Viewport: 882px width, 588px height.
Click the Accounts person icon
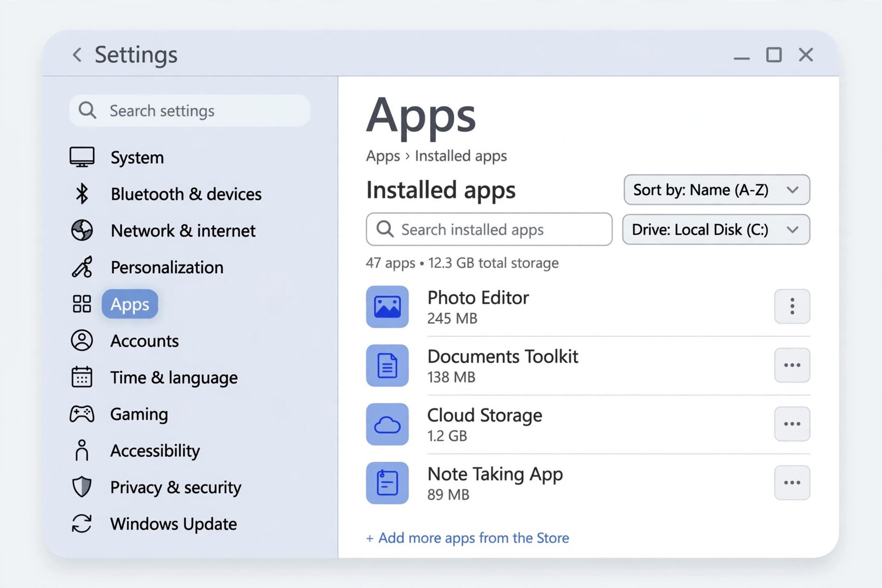(82, 341)
